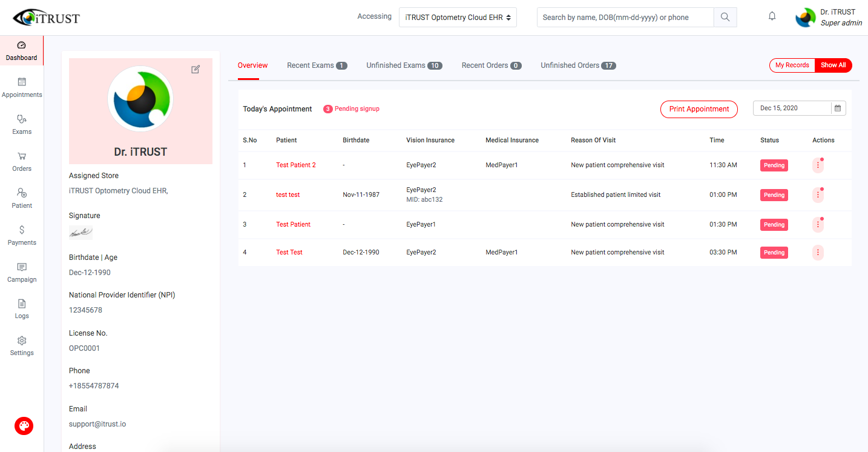
Task: Switch to the Dashboard section
Action: [x=22, y=51]
